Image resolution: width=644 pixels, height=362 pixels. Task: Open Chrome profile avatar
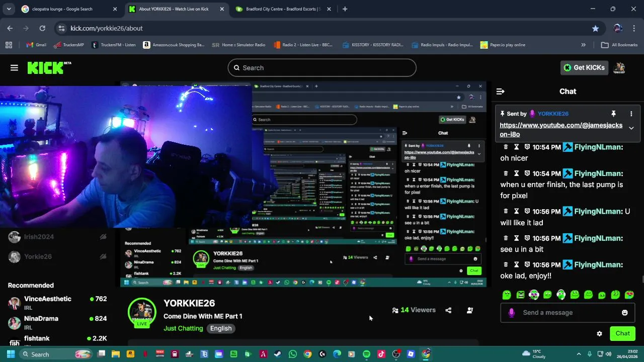click(x=618, y=28)
